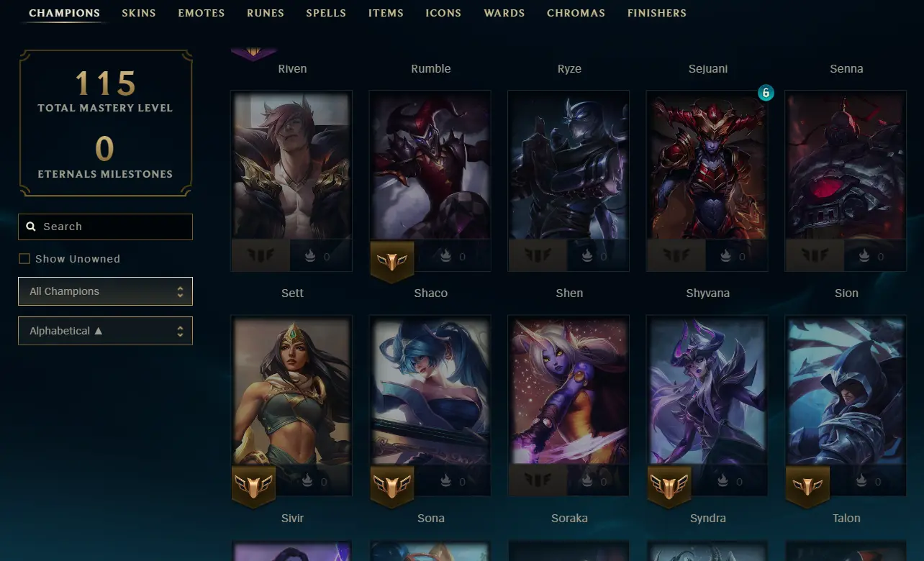Image resolution: width=924 pixels, height=561 pixels.
Task: Open the Finishers tab
Action: pyautogui.click(x=657, y=13)
